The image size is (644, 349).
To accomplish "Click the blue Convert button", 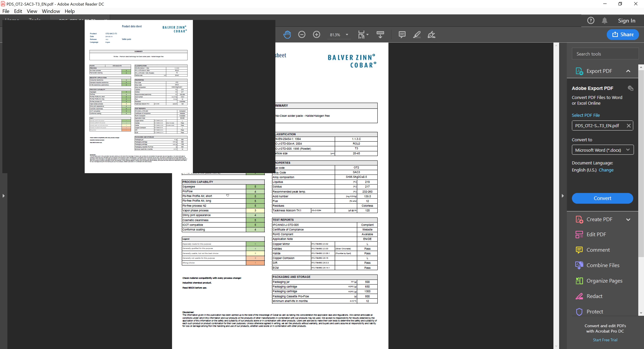I will [603, 198].
